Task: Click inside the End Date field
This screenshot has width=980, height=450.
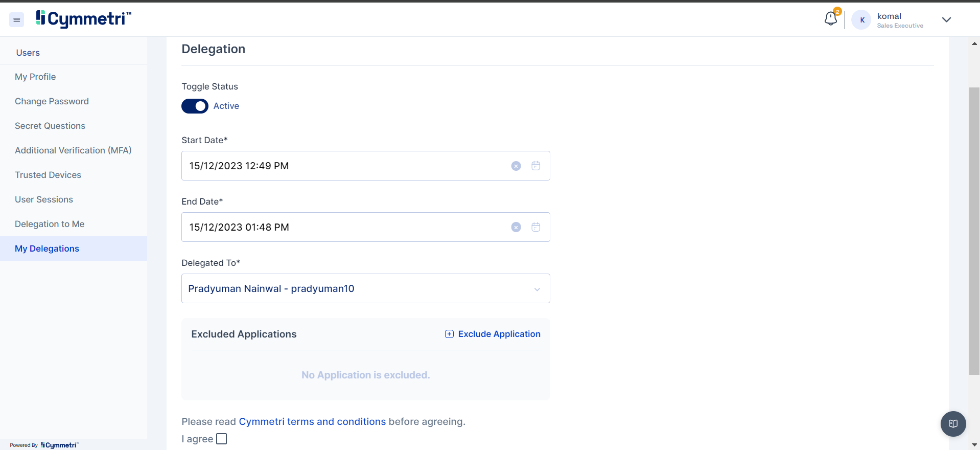Action: [x=342, y=227]
